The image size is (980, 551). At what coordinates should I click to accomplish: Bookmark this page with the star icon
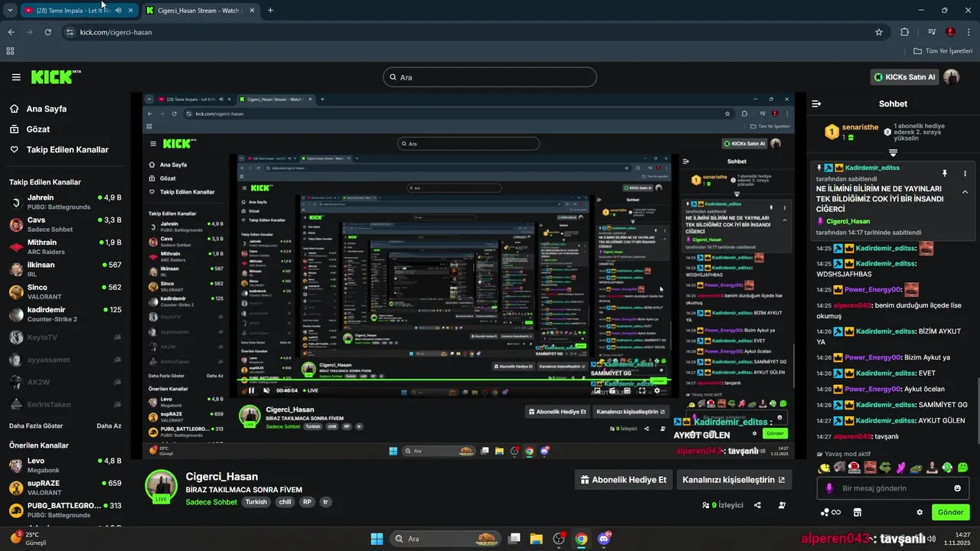879,32
